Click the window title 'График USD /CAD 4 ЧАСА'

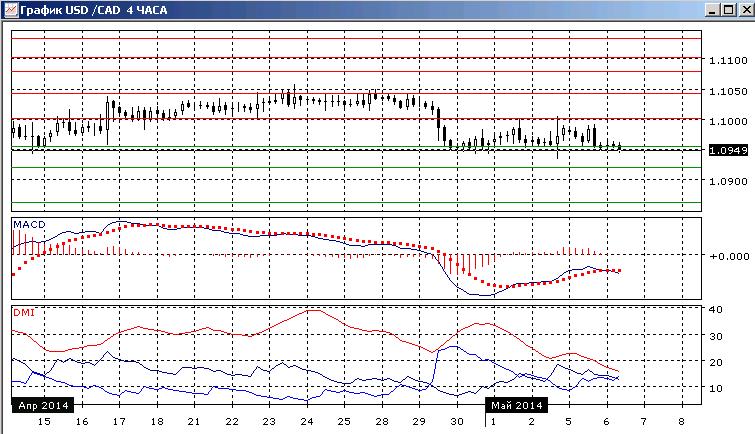click(x=93, y=10)
